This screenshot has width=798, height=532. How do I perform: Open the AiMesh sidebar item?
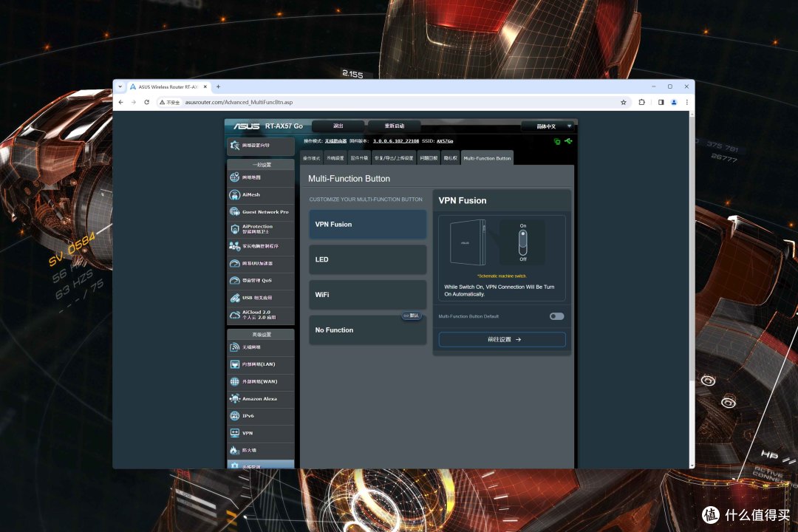click(x=261, y=194)
